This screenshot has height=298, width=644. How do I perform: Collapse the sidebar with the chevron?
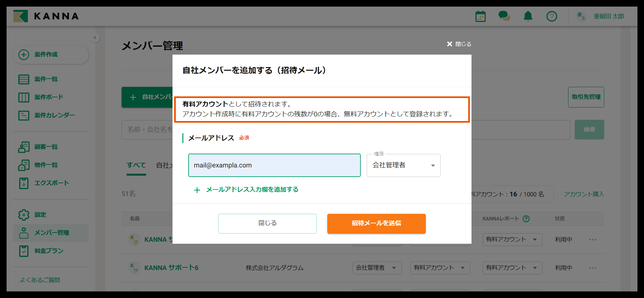click(95, 37)
